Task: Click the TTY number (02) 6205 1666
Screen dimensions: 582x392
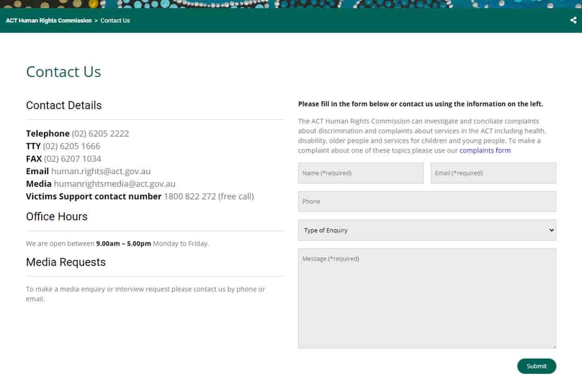Action: [x=72, y=146]
